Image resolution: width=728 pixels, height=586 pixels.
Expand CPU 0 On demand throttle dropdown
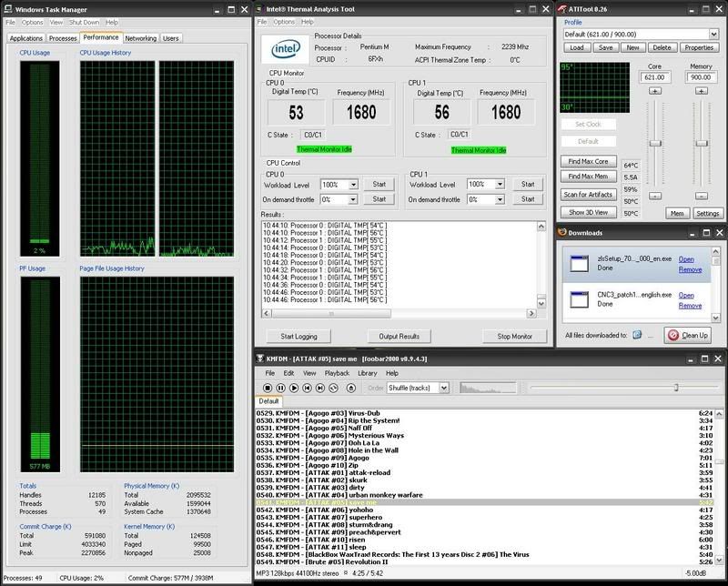point(353,199)
